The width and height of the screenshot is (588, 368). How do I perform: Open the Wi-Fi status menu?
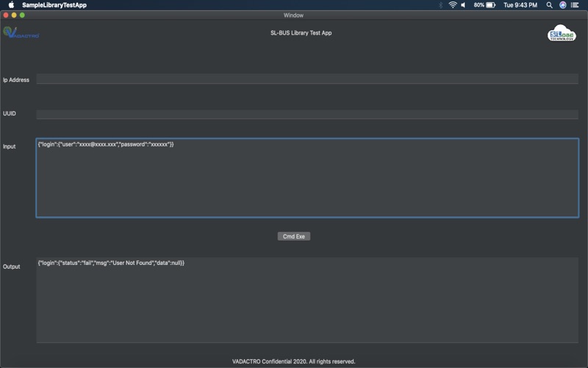(453, 5)
